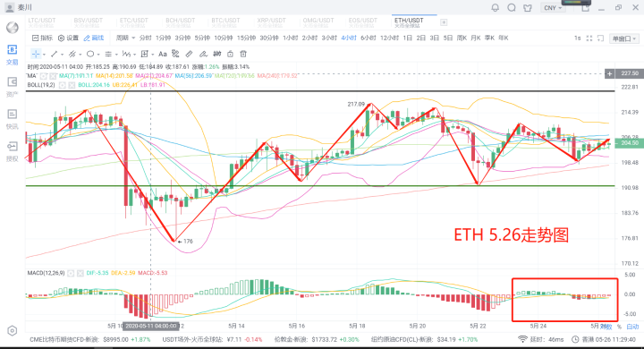This screenshot has height=349, width=644.
Task: Click CME比特币期货CFD-新浪 status ticker
Action: (x=90, y=339)
